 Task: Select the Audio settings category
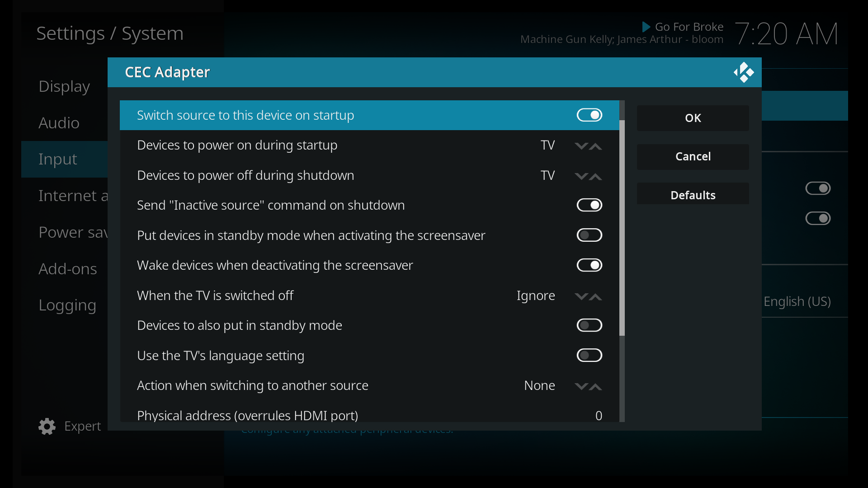[59, 123]
